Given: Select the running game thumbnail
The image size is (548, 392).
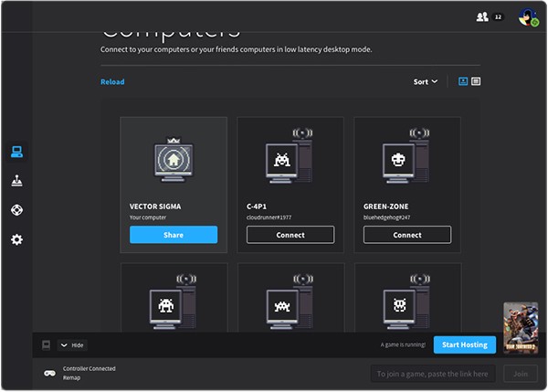Looking at the screenshot, I should point(520,326).
